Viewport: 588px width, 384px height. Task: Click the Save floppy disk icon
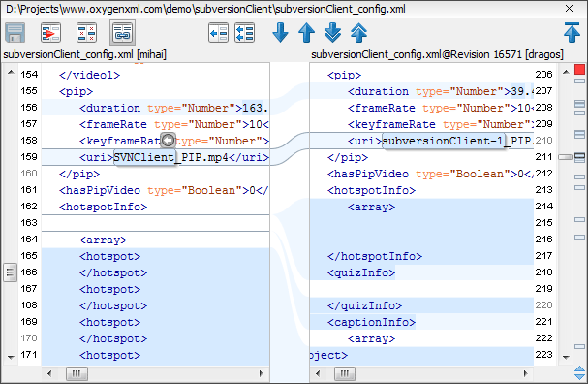coord(15,33)
